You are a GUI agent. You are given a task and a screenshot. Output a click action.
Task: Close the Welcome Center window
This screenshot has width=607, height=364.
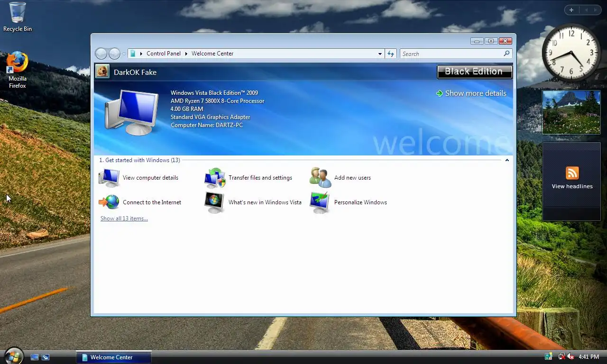pos(506,41)
